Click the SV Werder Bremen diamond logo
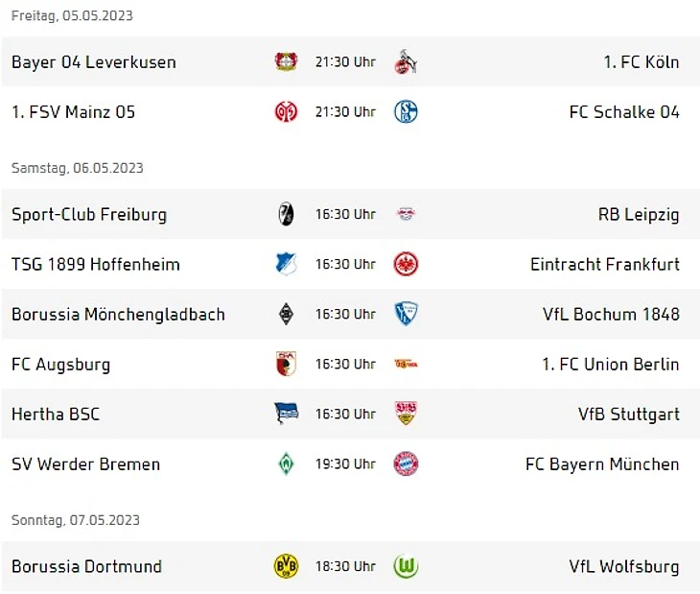Viewport: 700px width, 594px height. [286, 464]
